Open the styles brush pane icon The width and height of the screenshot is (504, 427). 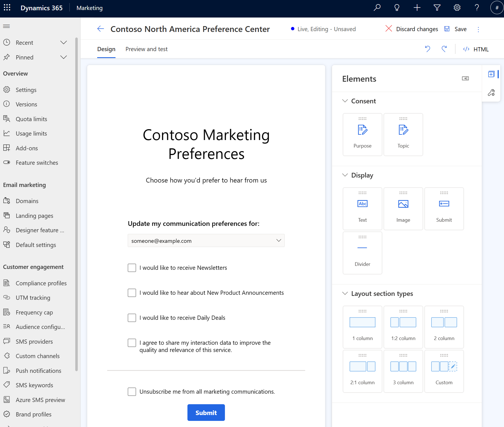491,93
